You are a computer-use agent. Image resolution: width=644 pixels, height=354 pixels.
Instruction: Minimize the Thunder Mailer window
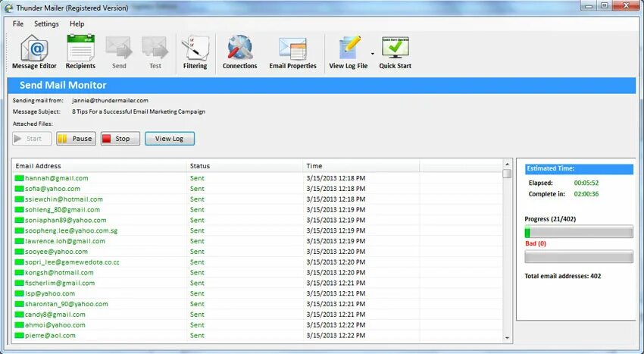[589, 6]
